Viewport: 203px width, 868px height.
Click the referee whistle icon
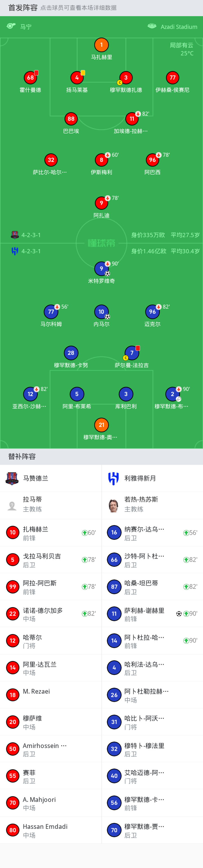click(11, 26)
